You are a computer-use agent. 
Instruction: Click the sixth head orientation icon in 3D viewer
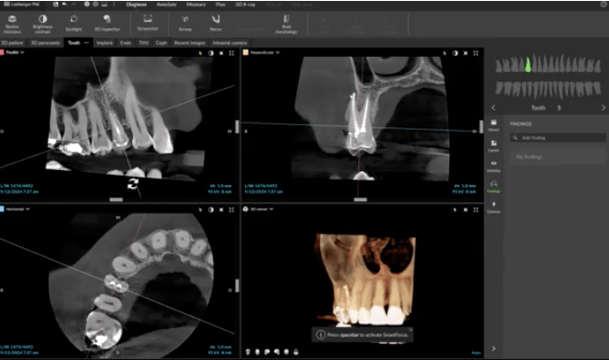click(296, 352)
